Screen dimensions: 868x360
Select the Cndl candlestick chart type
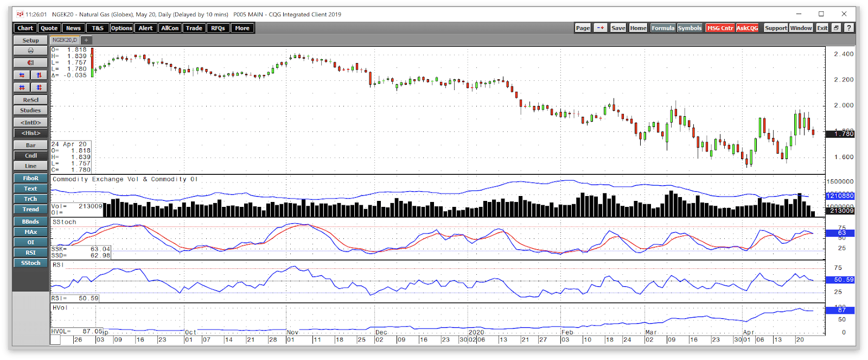pos(30,155)
